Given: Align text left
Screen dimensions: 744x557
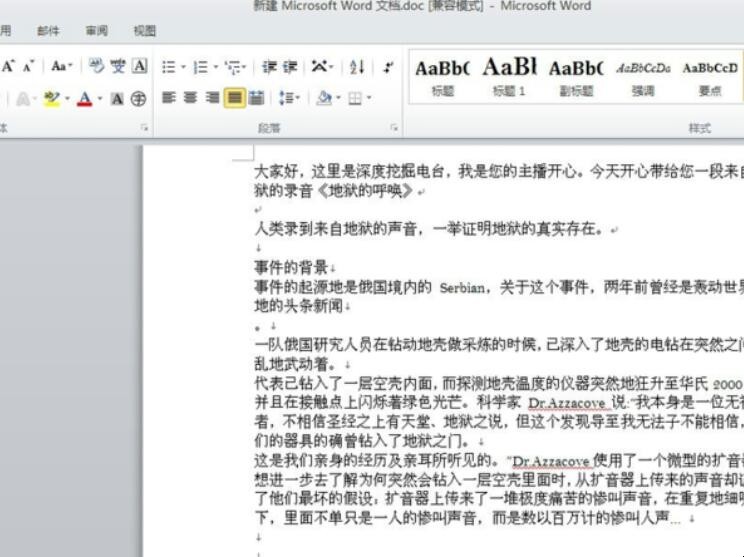Looking at the screenshot, I should click(x=169, y=98).
